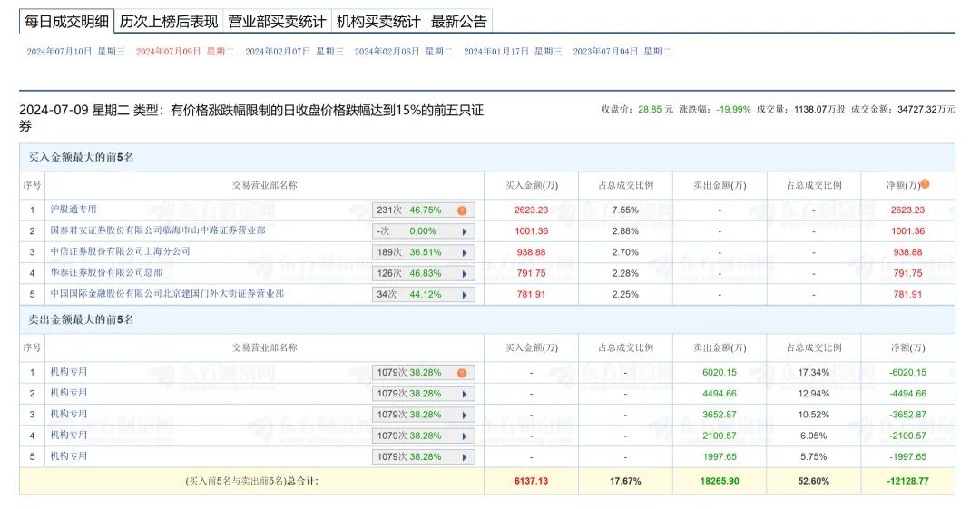Click total buy amount 6137.13
Viewport: 980px width, 509px height.
[531, 481]
